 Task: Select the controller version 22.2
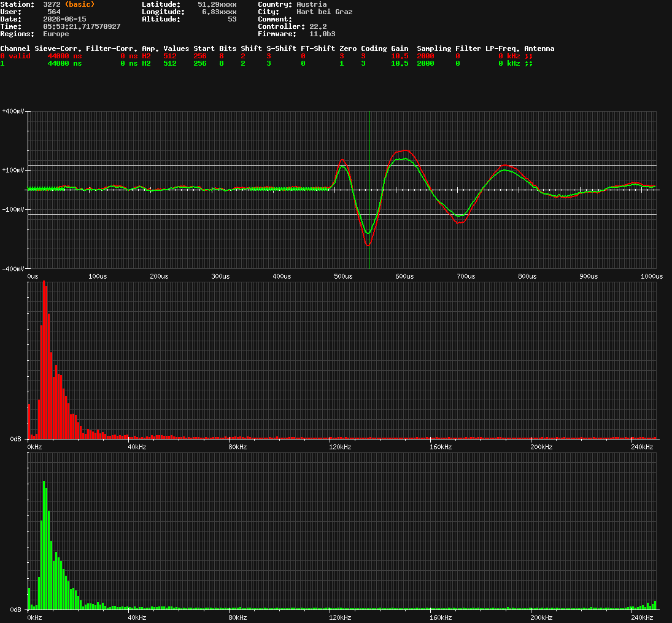318,26
